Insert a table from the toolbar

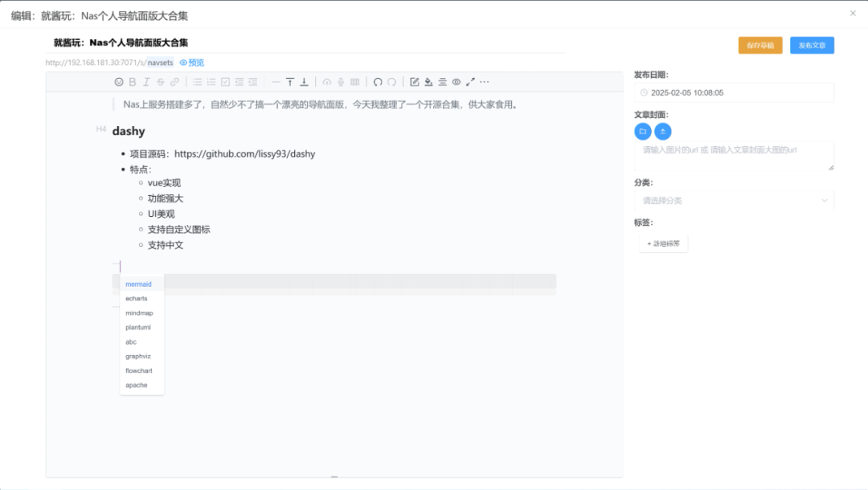(x=355, y=82)
